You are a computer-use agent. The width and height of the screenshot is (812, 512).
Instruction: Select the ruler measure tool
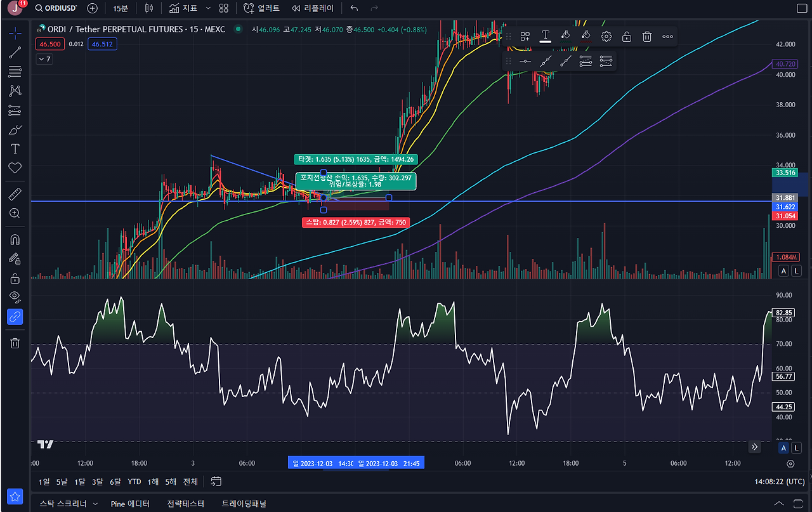[15, 194]
